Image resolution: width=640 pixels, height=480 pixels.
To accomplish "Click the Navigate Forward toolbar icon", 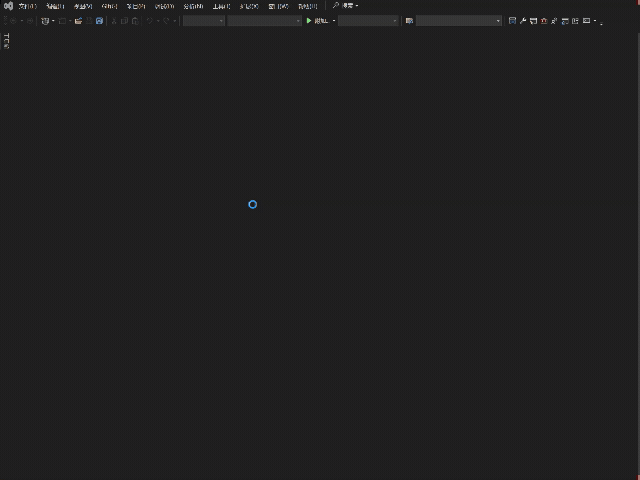I will coord(30,21).
